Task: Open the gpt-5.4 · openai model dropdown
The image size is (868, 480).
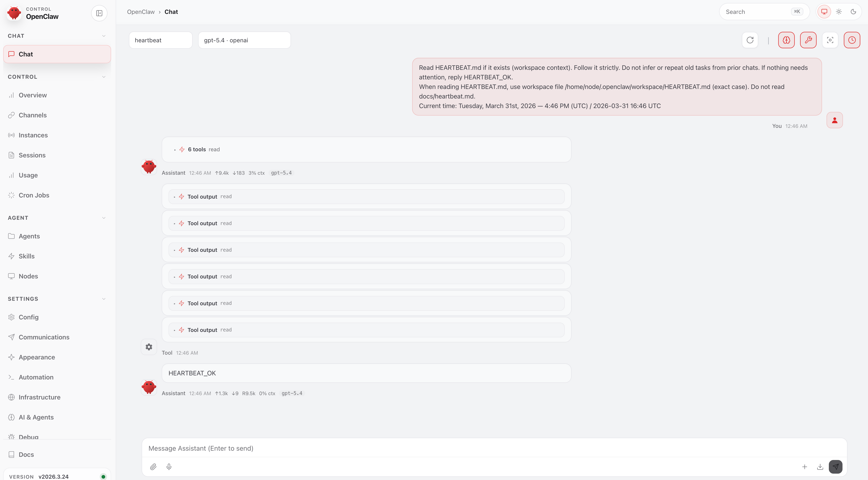Action: pyautogui.click(x=244, y=40)
